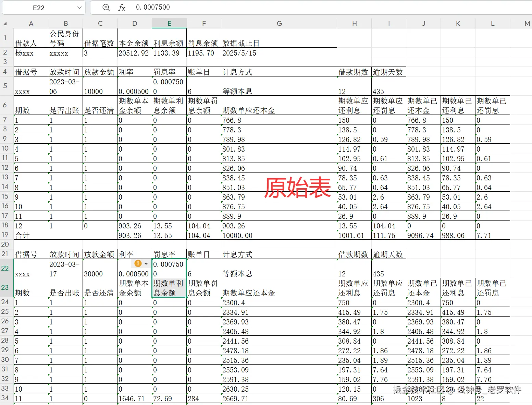The image size is (532, 405).
Task: Click total cell 111.75
Action: click(x=389, y=235)
